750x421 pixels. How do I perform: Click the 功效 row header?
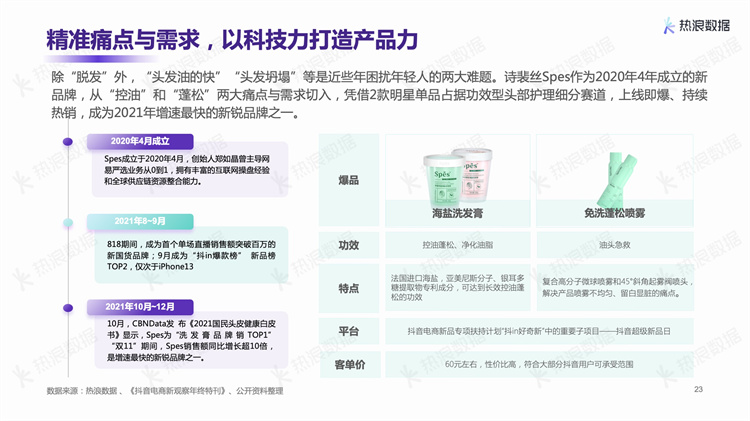tap(348, 245)
